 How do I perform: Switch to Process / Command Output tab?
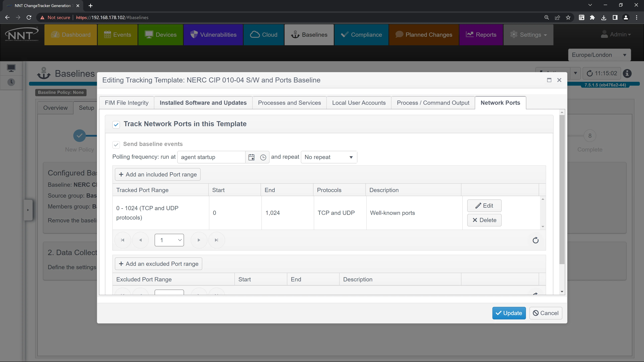(x=433, y=103)
